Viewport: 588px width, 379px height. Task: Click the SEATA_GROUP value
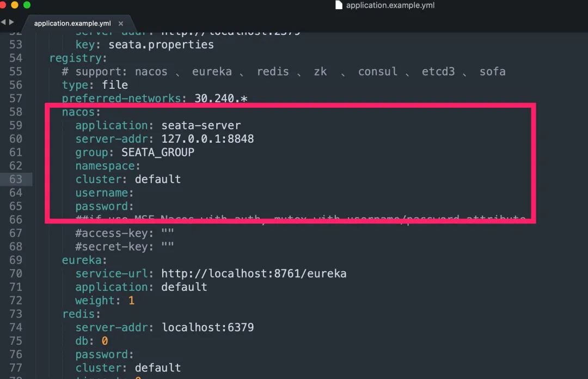tap(158, 152)
